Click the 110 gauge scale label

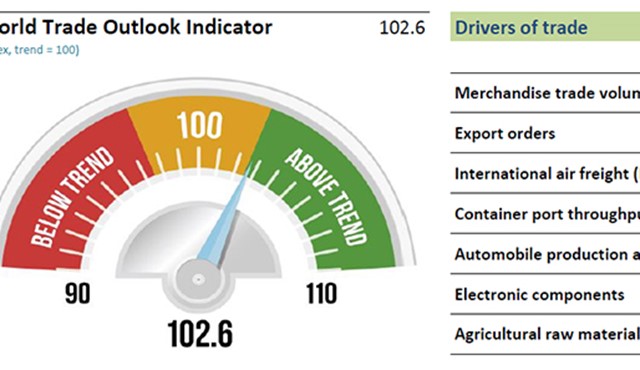322,293
